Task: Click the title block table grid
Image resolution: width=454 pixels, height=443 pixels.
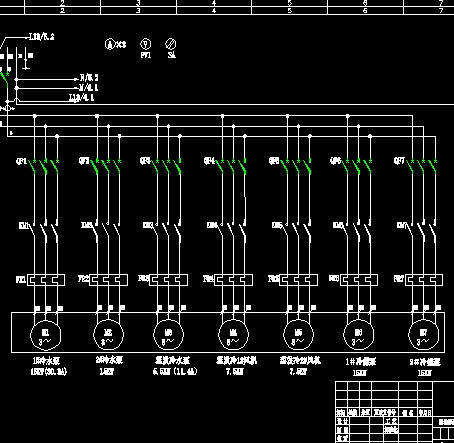Action: pyautogui.click(x=384, y=412)
